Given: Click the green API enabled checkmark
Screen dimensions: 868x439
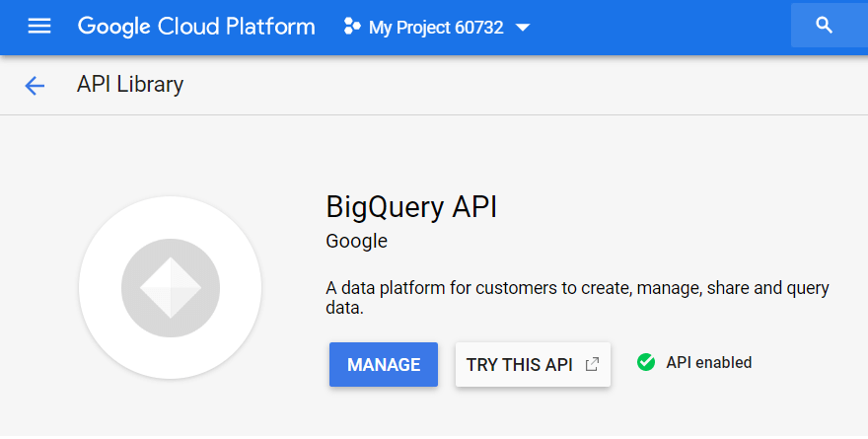Looking at the screenshot, I should point(646,363).
